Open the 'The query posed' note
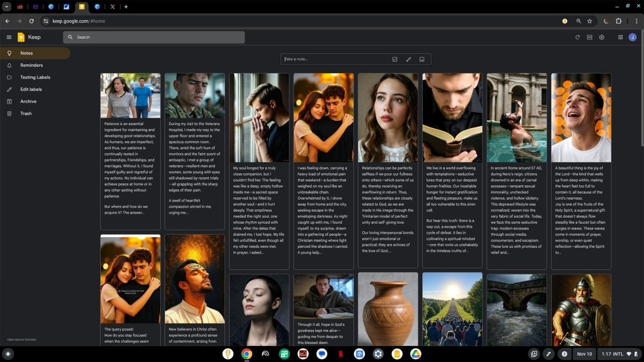 (x=130, y=290)
